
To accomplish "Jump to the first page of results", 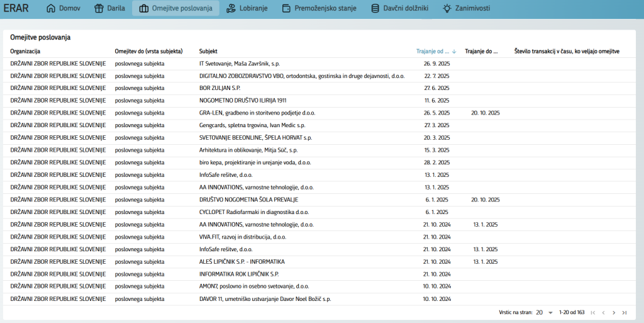I will [x=592, y=312].
